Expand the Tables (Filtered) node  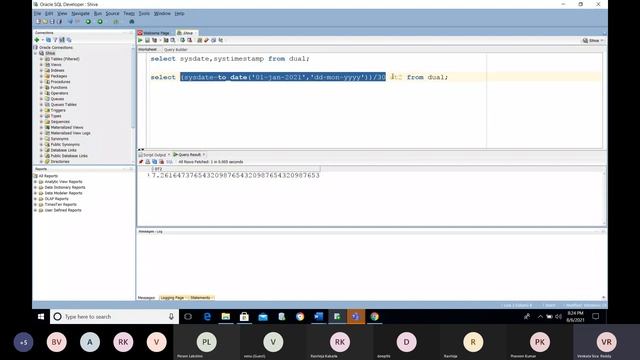41,59
